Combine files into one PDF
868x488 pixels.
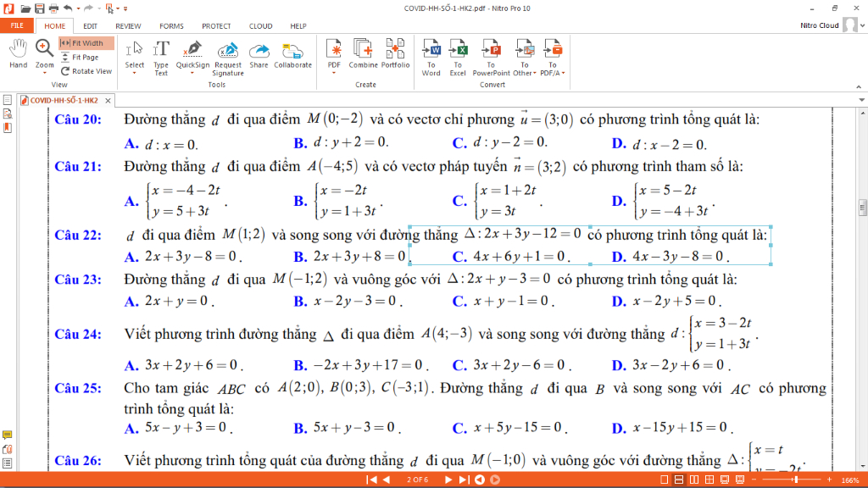[363, 53]
